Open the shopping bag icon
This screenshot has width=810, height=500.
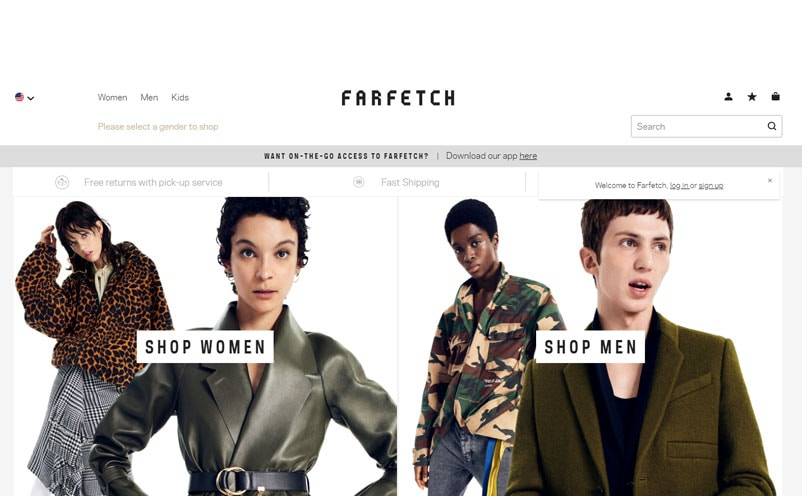coord(775,96)
